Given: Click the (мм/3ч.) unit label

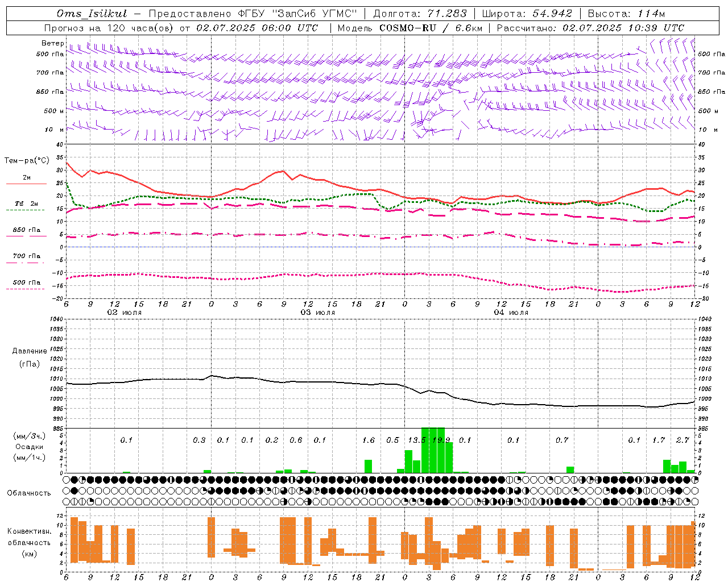Looking at the screenshot, I should coord(30,436).
